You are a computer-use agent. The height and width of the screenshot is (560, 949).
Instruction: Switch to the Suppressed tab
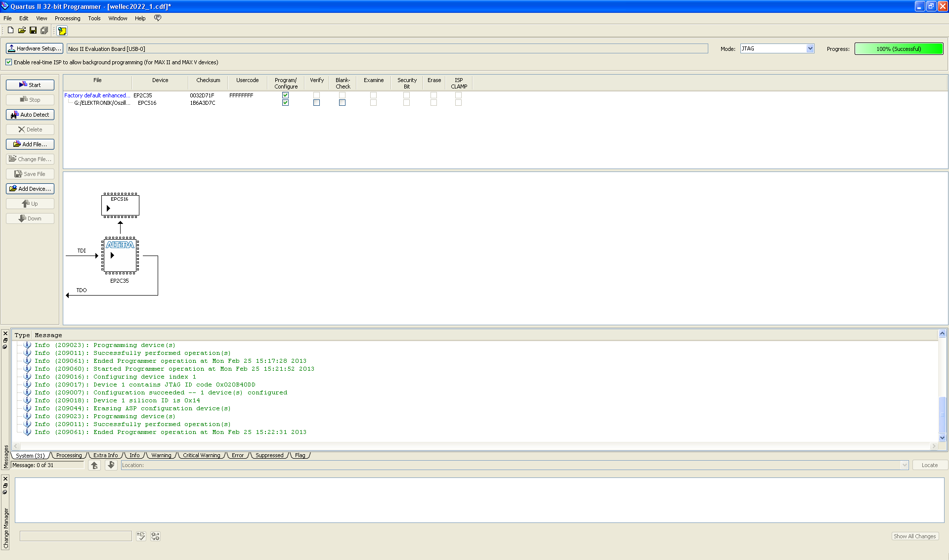269,455
